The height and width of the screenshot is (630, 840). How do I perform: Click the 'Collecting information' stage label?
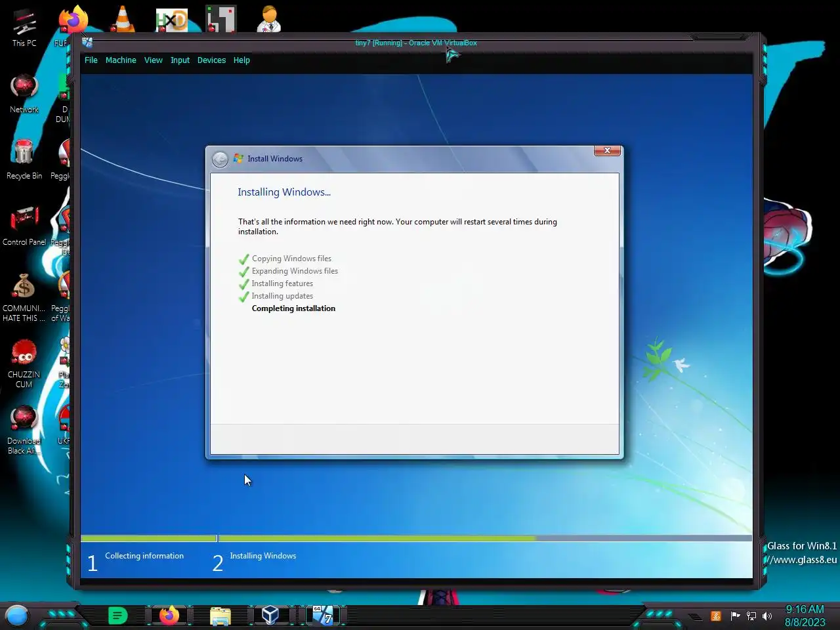point(144,556)
